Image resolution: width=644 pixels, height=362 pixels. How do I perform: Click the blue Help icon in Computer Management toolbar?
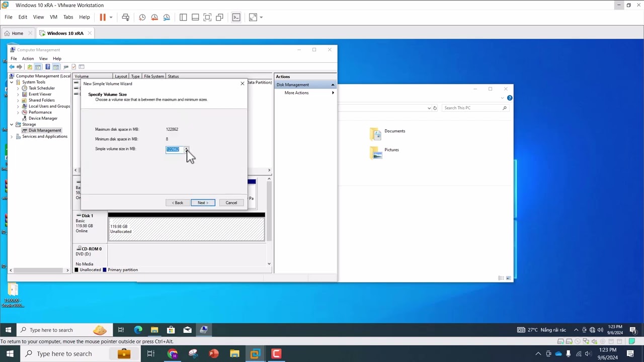[x=48, y=67]
